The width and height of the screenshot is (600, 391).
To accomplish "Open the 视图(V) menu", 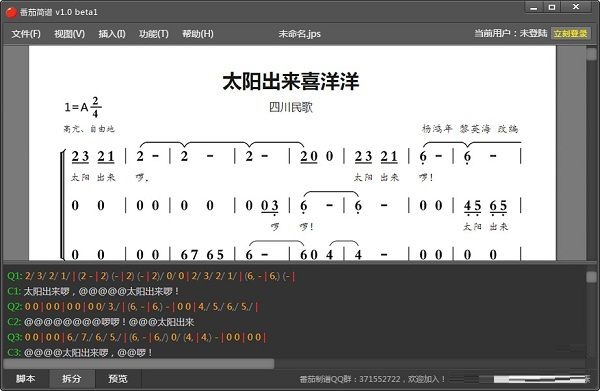I will click(69, 34).
